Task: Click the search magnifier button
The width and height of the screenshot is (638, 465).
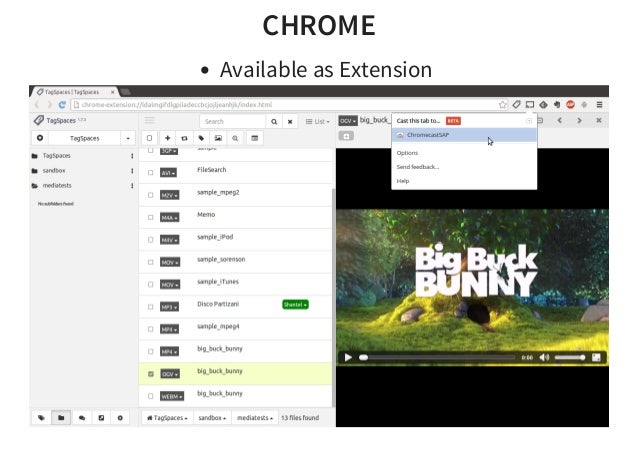Action: click(x=274, y=122)
